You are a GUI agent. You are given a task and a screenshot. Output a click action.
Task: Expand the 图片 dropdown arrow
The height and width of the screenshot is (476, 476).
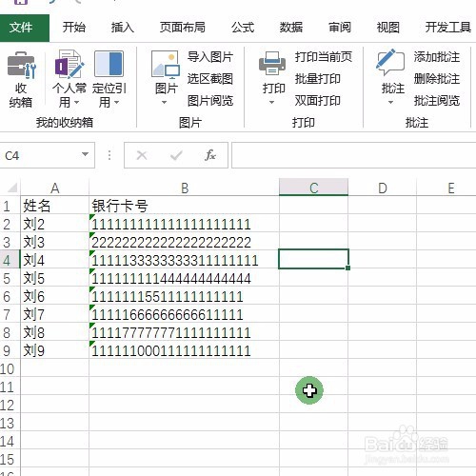coord(164,103)
